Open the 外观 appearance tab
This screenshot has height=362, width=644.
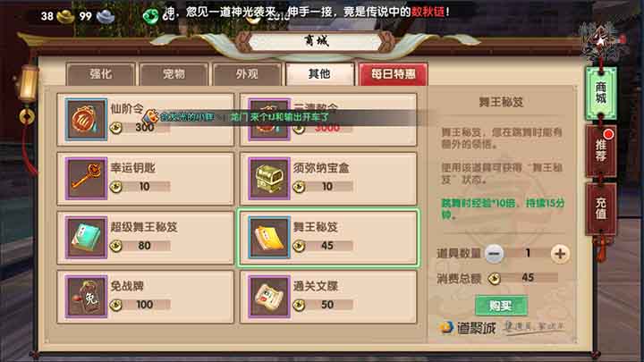(x=247, y=74)
